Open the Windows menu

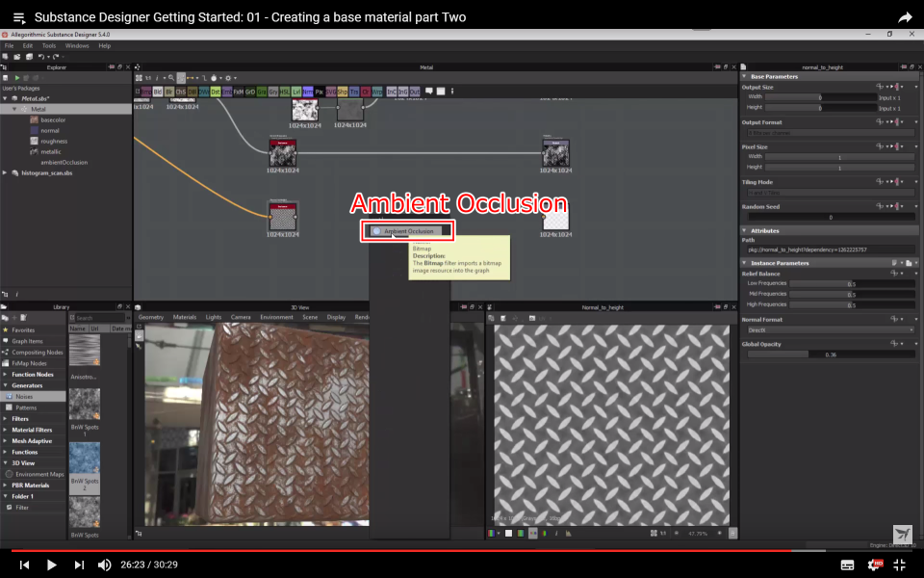77,45
